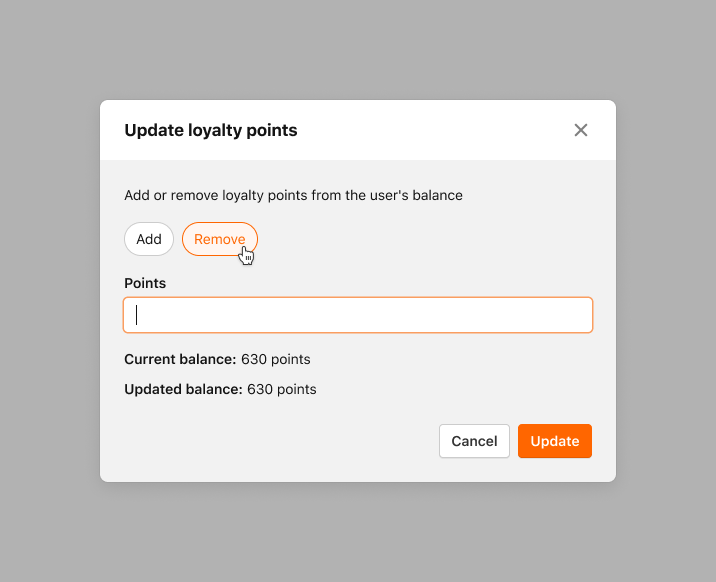Click the empty gray area left of the Cancel button
Viewport: 716px width, 582px height.
coord(274,441)
